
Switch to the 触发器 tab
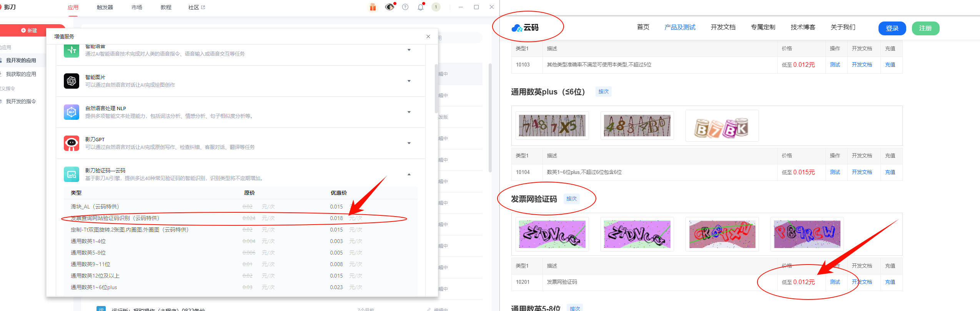click(x=105, y=7)
